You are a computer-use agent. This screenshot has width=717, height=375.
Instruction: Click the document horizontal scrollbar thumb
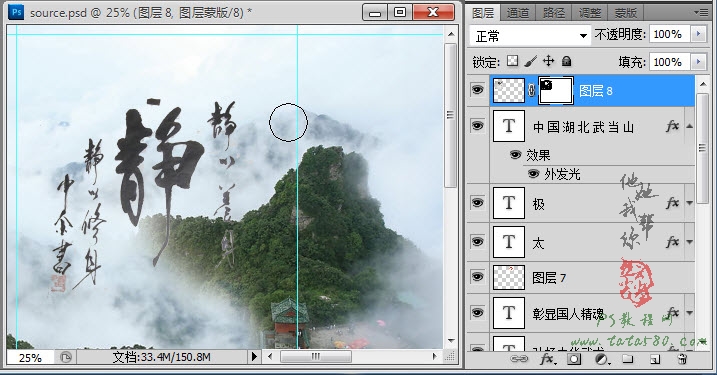point(316,357)
